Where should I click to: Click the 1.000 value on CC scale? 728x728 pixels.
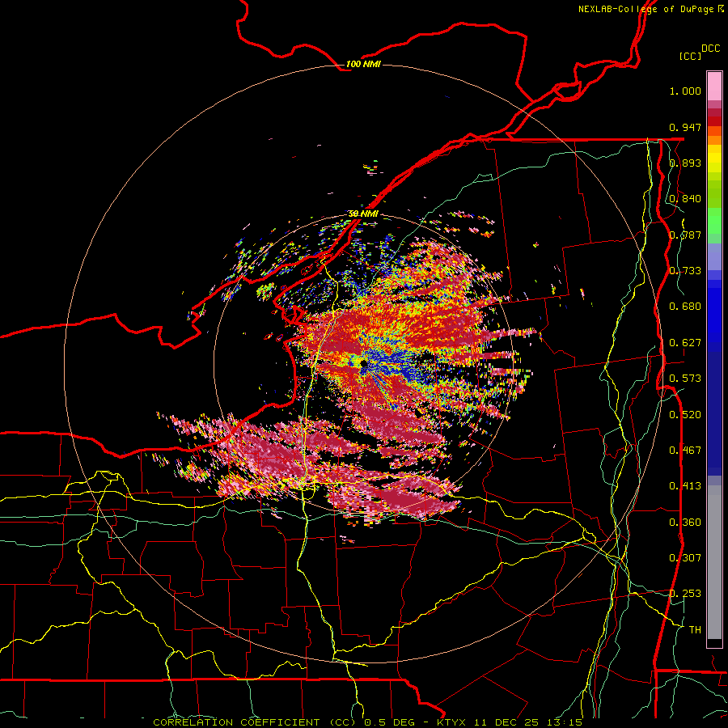click(685, 91)
